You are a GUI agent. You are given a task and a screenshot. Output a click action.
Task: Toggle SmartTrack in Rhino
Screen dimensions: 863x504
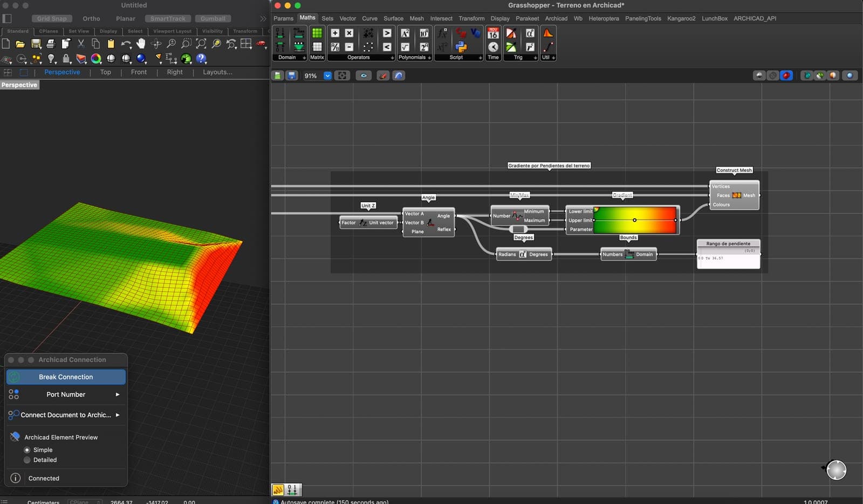(x=168, y=18)
